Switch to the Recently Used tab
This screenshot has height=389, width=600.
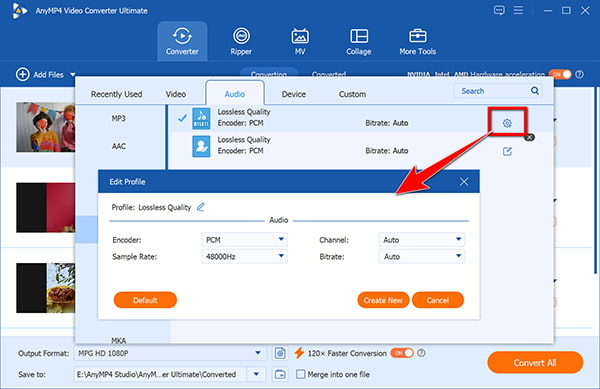(x=116, y=94)
